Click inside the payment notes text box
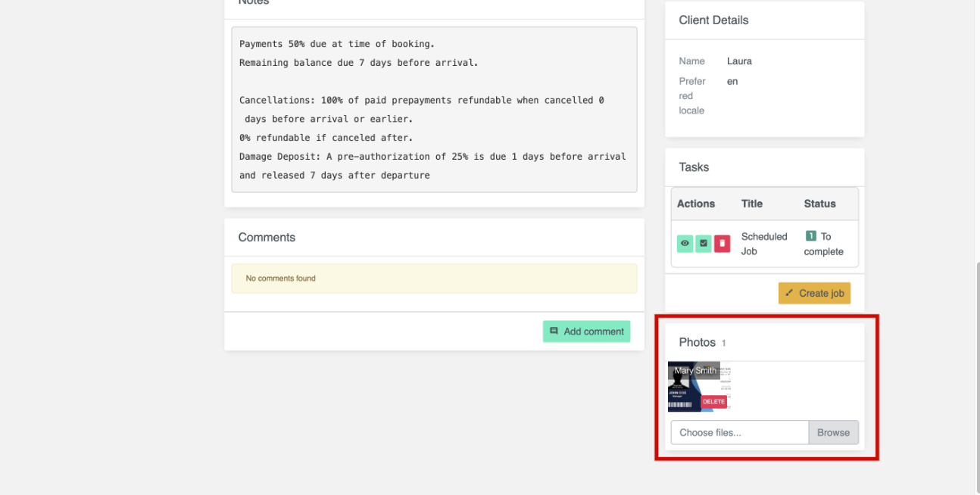 [x=433, y=110]
